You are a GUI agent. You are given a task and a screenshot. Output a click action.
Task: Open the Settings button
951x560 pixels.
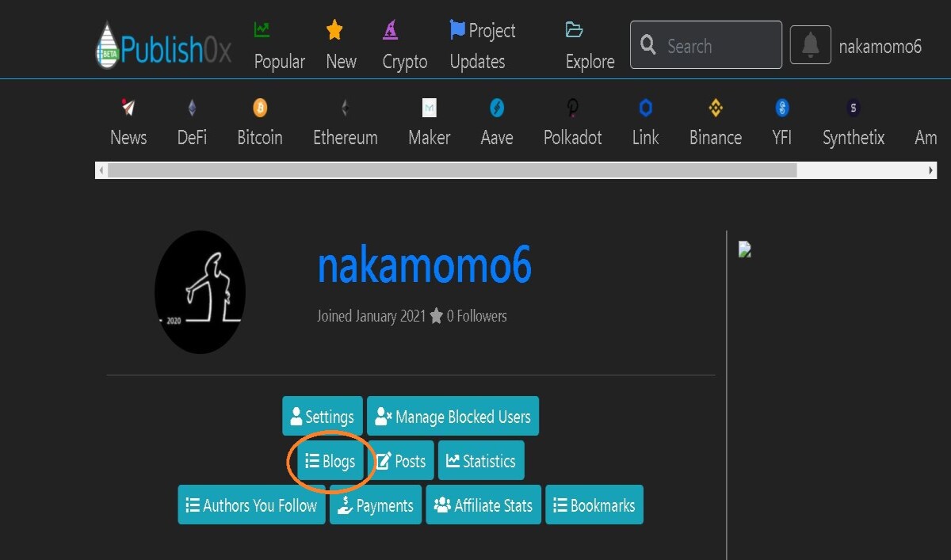tap(323, 416)
